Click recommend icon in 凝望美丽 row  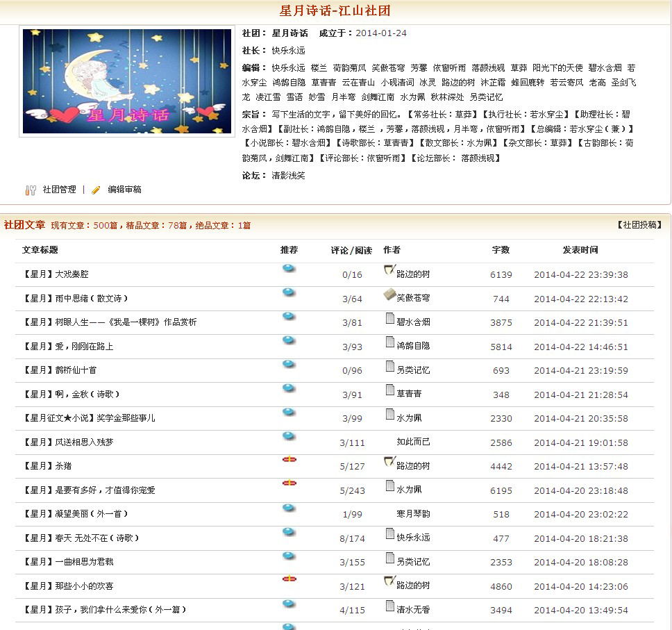coord(289,508)
